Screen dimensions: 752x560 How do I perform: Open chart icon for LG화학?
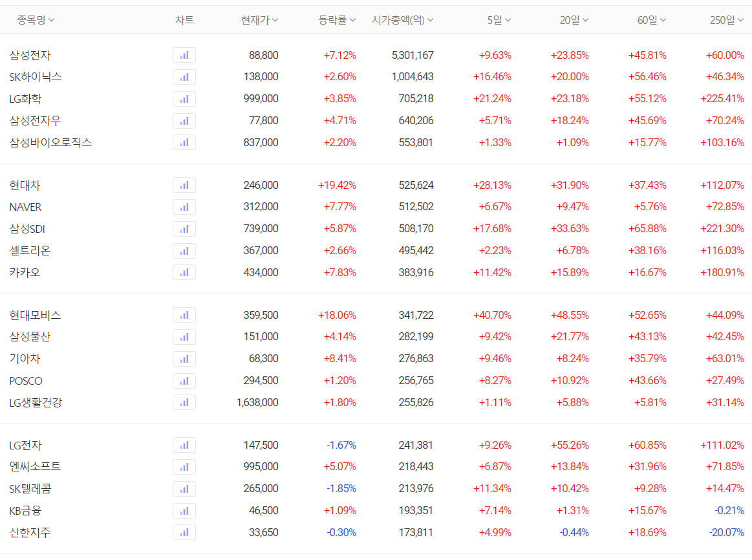[184, 99]
